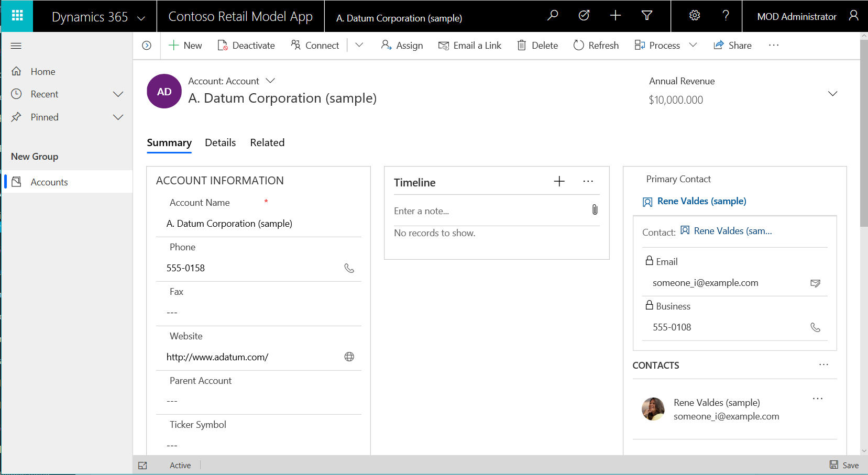
Task: Click the Connect command
Action: point(315,46)
